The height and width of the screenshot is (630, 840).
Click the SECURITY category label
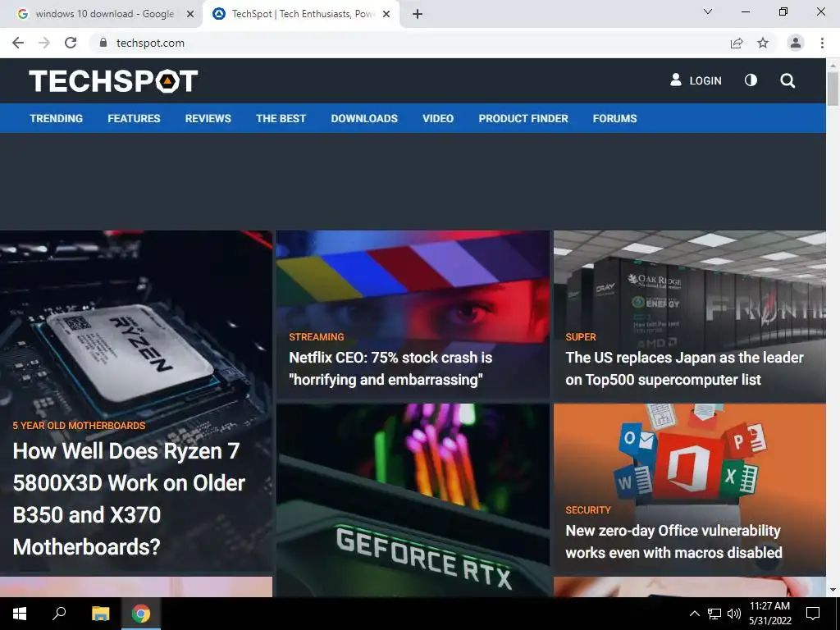pos(587,510)
